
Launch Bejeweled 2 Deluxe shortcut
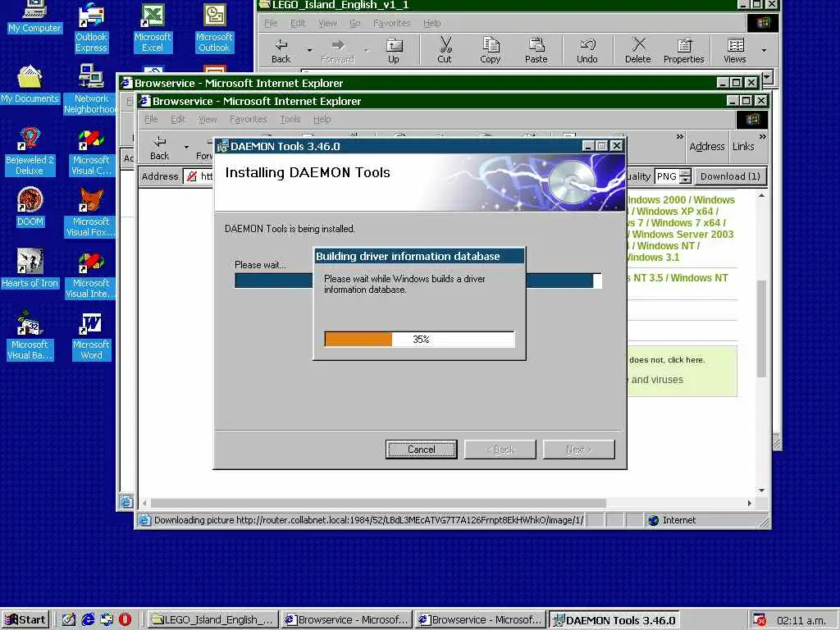(x=30, y=151)
